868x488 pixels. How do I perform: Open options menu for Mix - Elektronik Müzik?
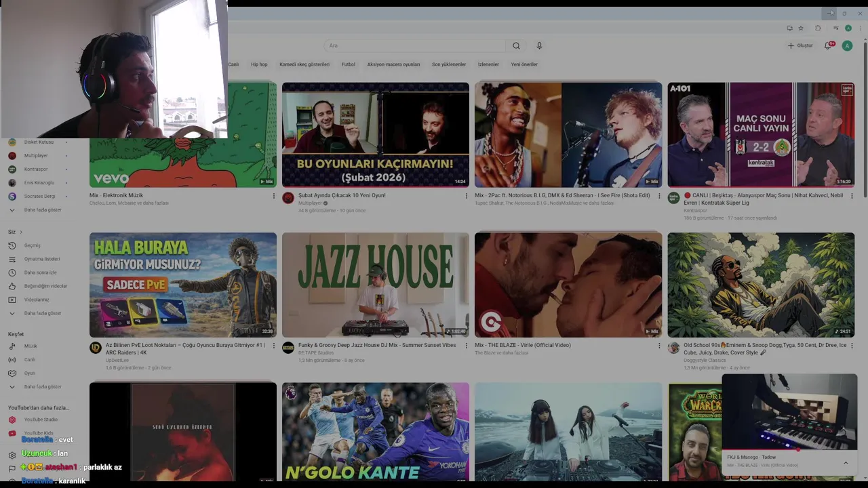coord(274,196)
